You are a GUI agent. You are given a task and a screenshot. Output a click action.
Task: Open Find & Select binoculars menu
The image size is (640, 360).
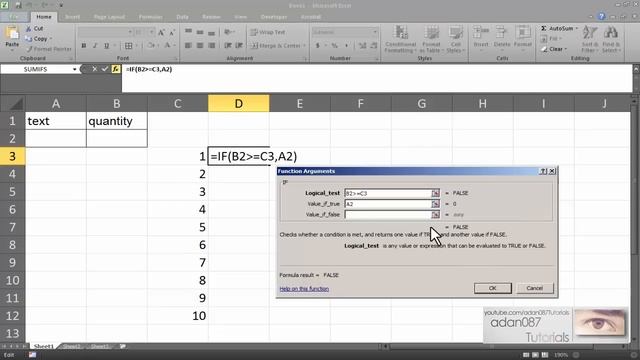pyautogui.click(x=611, y=40)
